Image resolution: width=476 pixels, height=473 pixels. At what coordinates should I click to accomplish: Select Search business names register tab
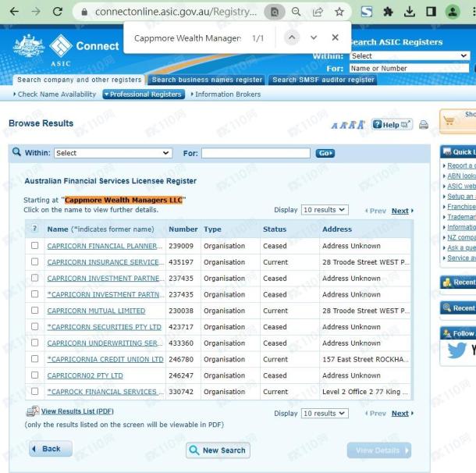point(207,80)
